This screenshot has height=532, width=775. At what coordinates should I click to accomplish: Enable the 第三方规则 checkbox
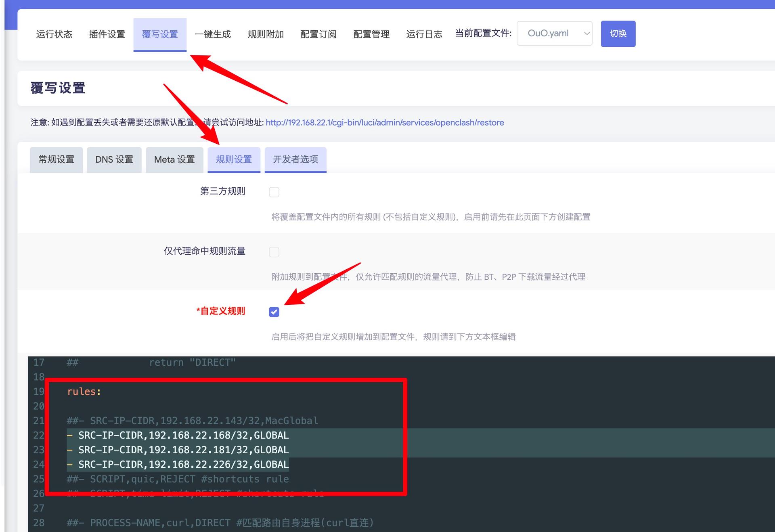pyautogui.click(x=274, y=192)
